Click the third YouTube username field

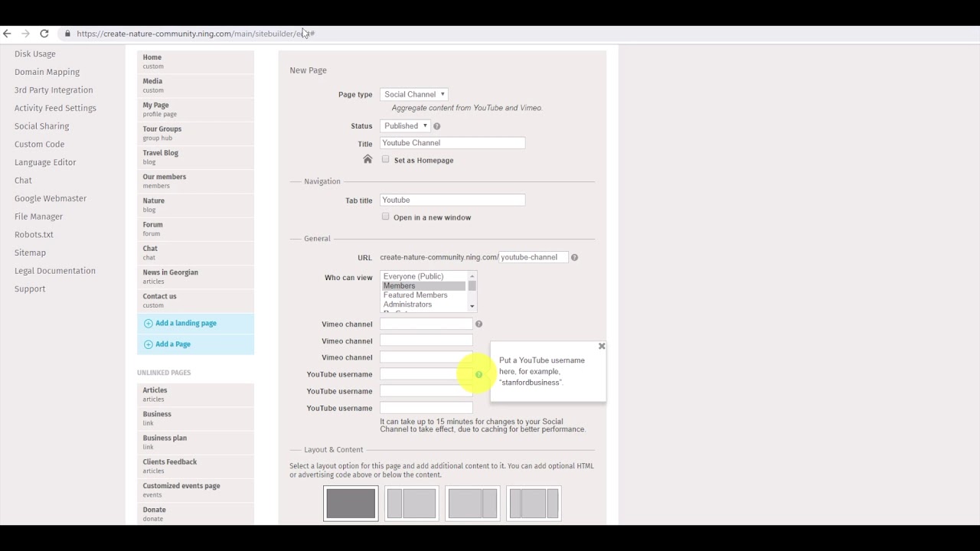(x=426, y=408)
